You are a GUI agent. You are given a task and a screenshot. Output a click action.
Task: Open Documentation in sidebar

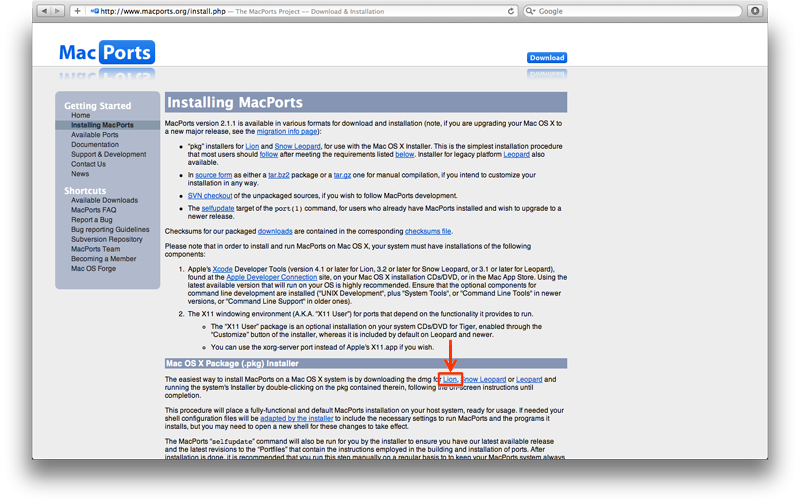point(95,144)
